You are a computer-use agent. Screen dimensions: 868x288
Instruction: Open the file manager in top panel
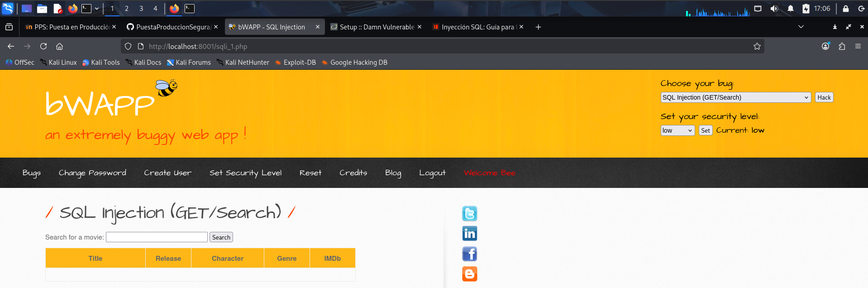point(42,8)
